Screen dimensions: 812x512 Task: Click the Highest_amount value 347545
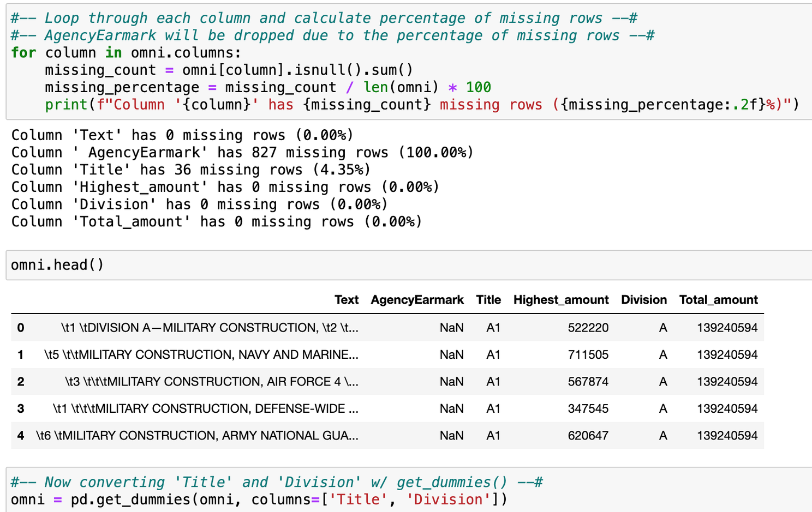(x=588, y=409)
